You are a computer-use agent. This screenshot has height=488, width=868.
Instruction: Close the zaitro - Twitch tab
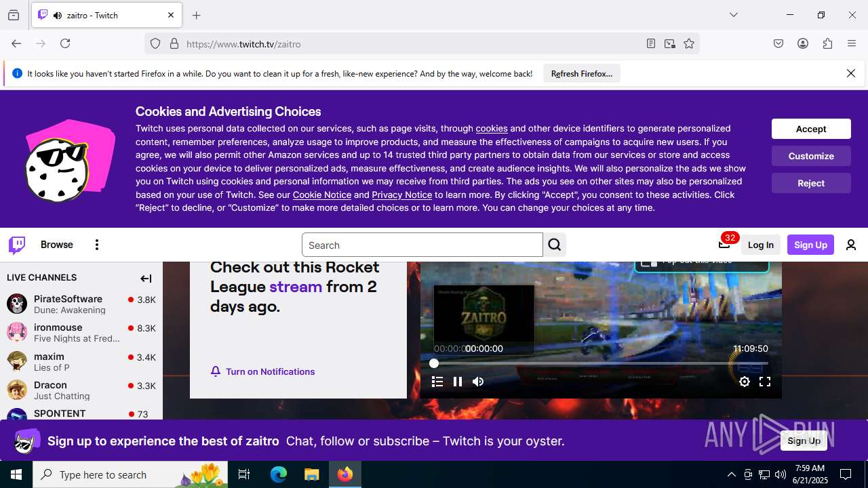tap(171, 15)
